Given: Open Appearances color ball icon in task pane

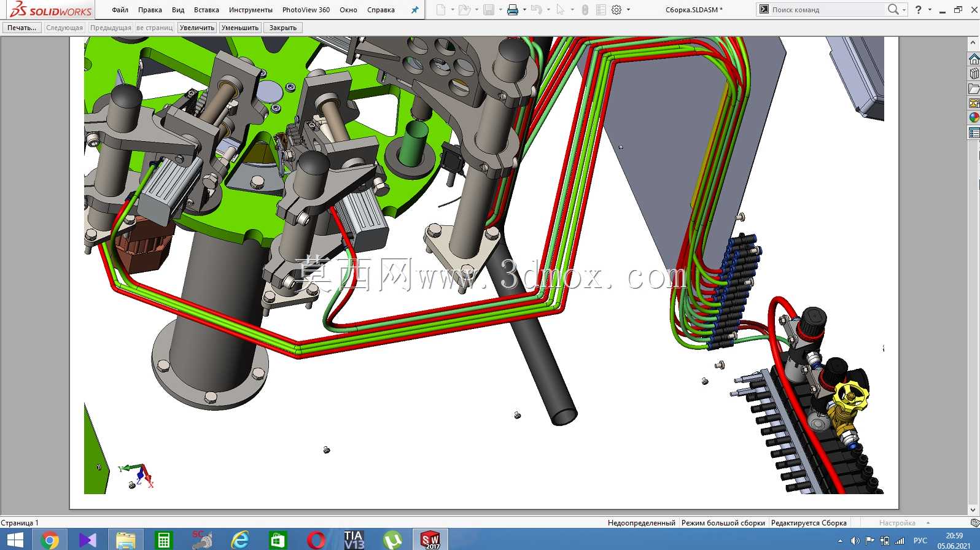Looking at the screenshot, I should click(974, 118).
